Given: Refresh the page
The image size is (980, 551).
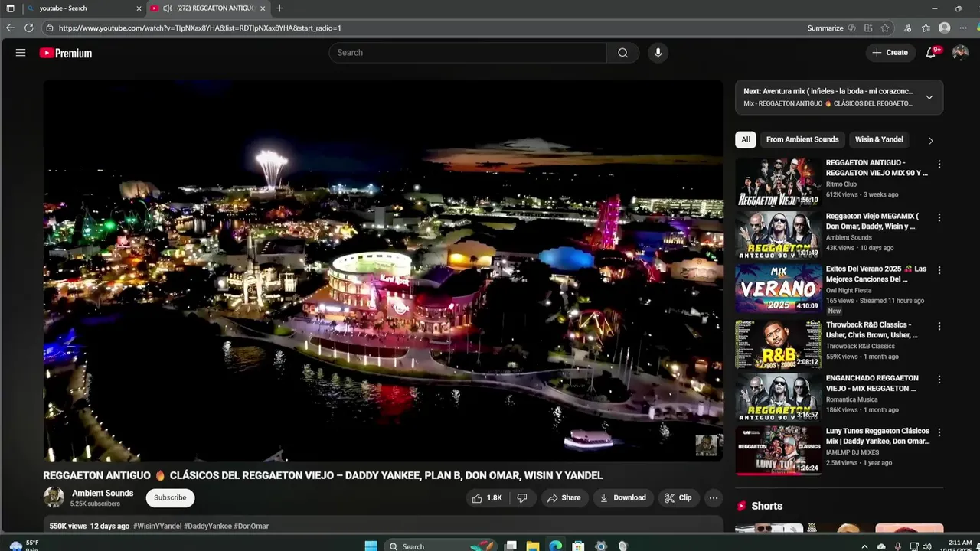Looking at the screenshot, I should coord(28,28).
